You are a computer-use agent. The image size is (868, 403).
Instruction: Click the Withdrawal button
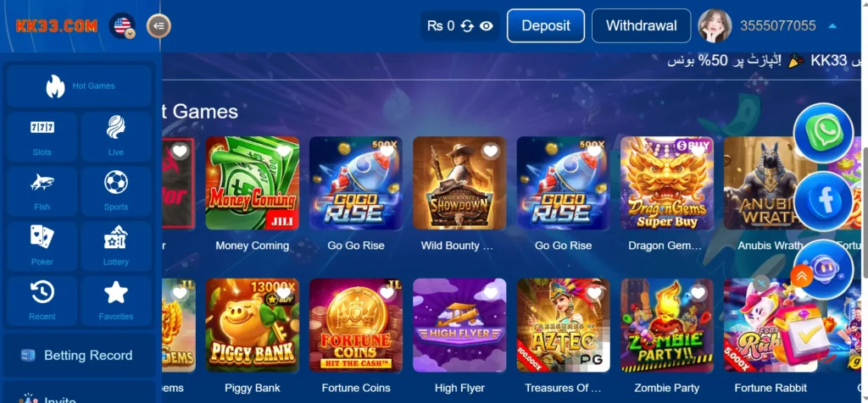coord(641,26)
